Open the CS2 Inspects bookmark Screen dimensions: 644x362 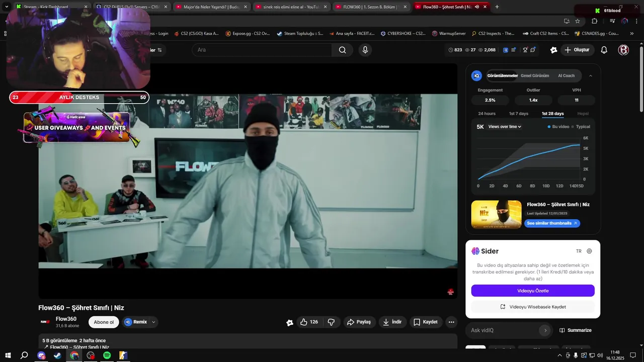coord(493,34)
